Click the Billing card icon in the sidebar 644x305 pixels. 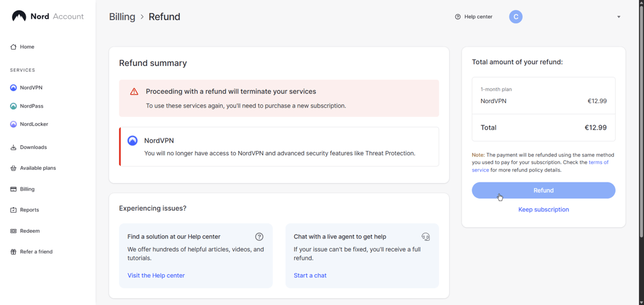[x=13, y=189]
